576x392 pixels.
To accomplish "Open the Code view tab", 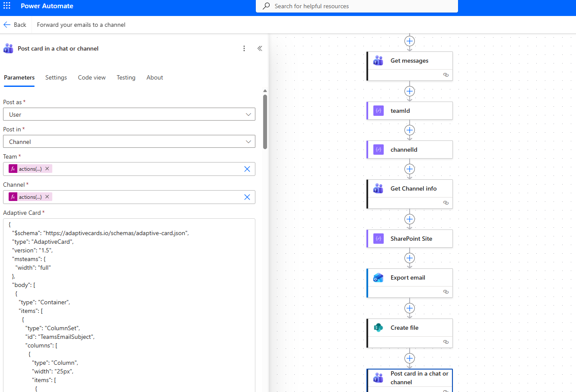I will [x=92, y=78].
